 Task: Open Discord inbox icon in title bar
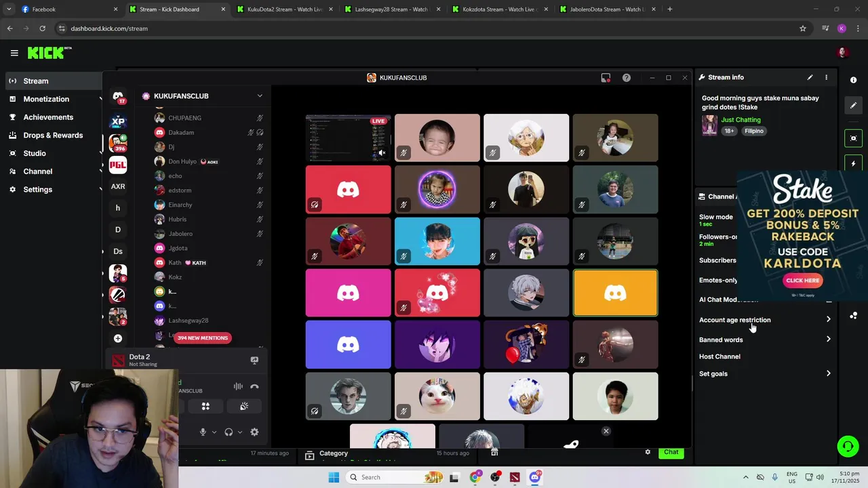(606, 78)
